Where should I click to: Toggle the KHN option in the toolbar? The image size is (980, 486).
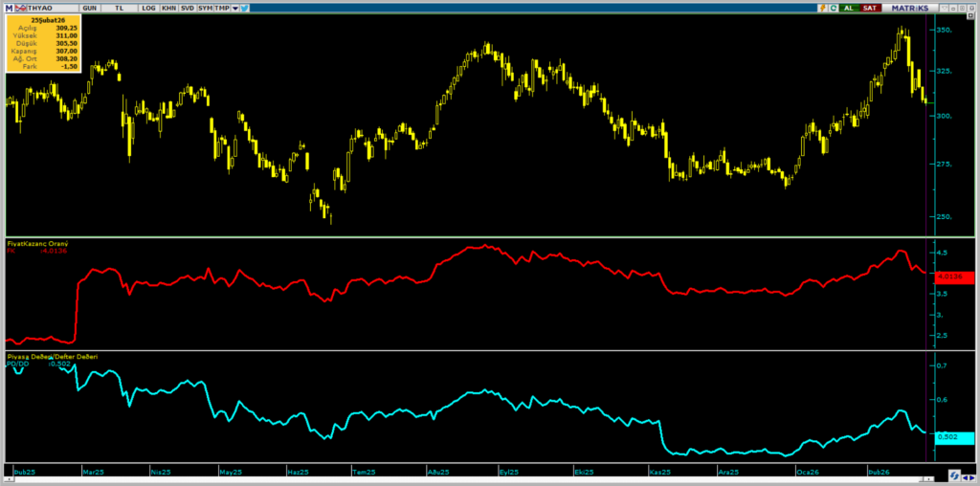point(168,7)
